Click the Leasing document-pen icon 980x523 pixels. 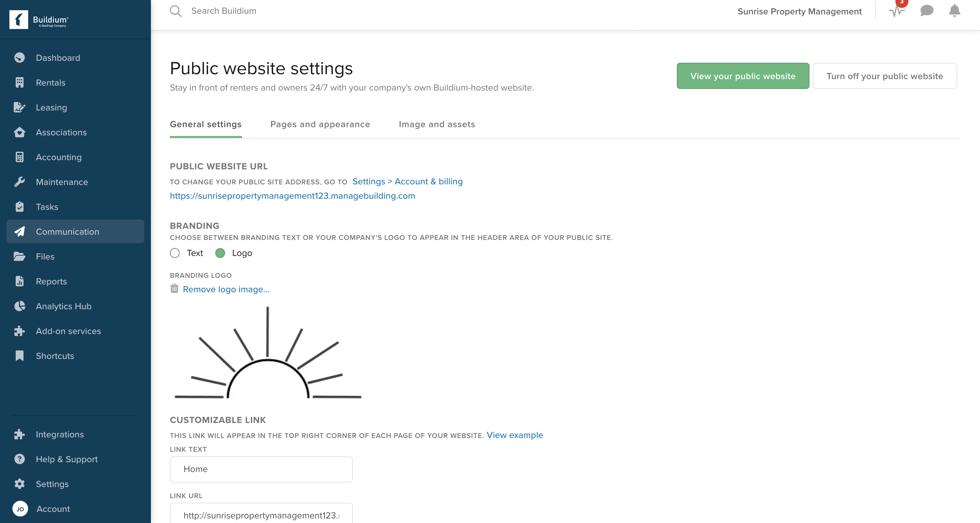pyautogui.click(x=19, y=107)
